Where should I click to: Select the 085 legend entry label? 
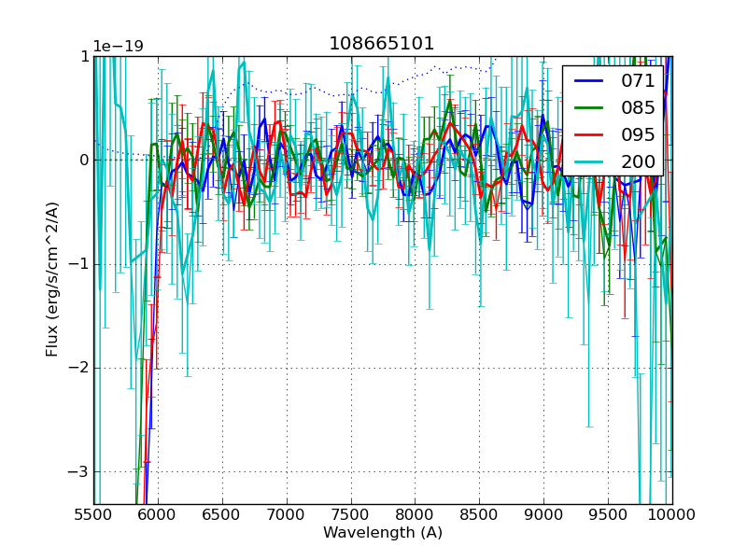pyautogui.click(x=638, y=108)
